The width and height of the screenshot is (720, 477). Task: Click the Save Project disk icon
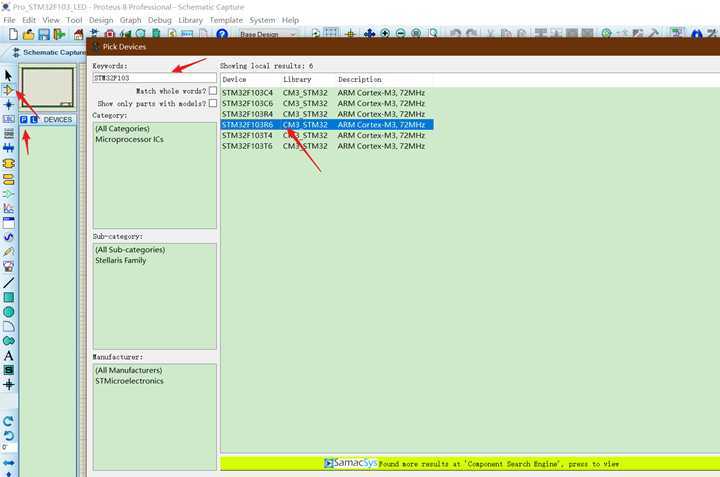pos(44,34)
